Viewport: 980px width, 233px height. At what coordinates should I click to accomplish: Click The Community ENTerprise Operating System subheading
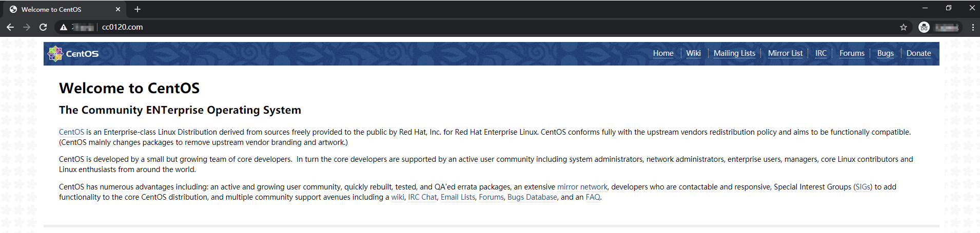180,110
